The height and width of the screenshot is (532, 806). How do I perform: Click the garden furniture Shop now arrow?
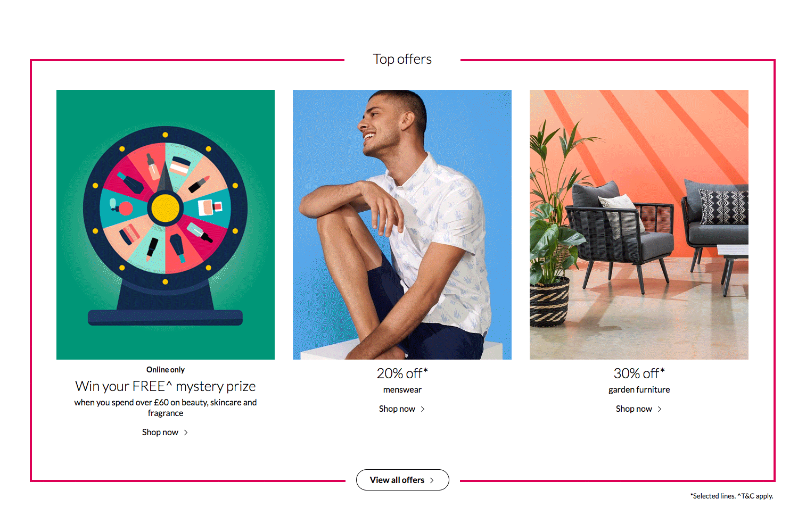[660, 409]
